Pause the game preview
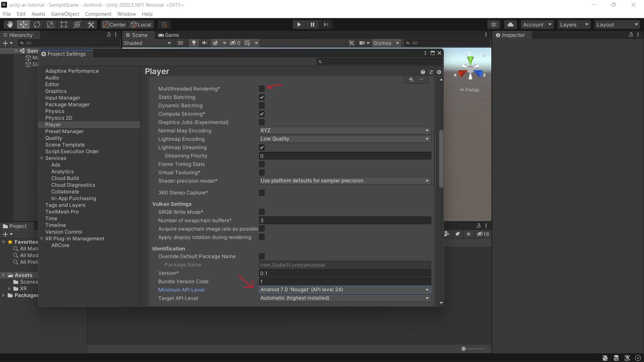The image size is (644, 362). [312, 24]
